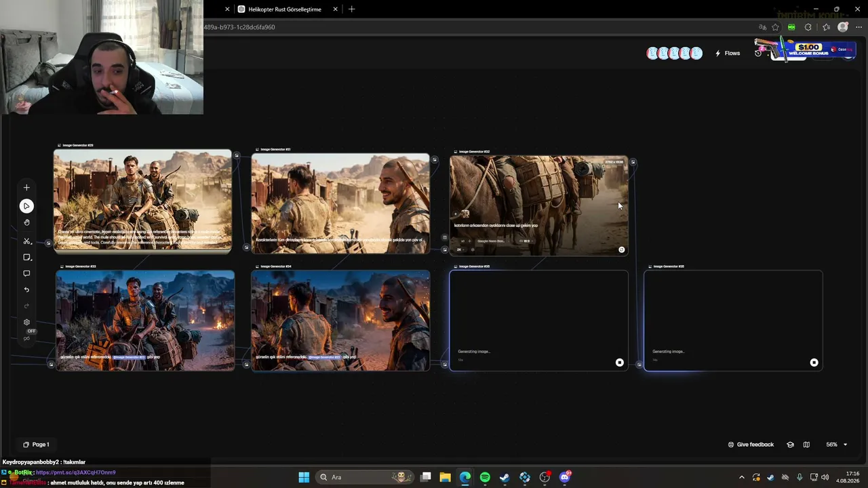Screen dimensions: 868x488
Task: Open Discord from the taskbar
Action: (x=565, y=477)
